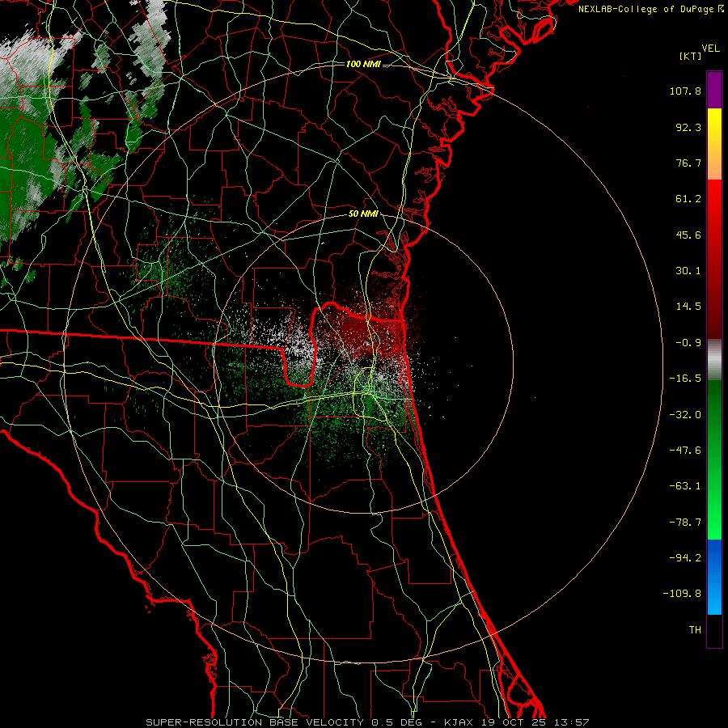Click the 45.6 scale value
The height and width of the screenshot is (728, 728).
coord(688,235)
